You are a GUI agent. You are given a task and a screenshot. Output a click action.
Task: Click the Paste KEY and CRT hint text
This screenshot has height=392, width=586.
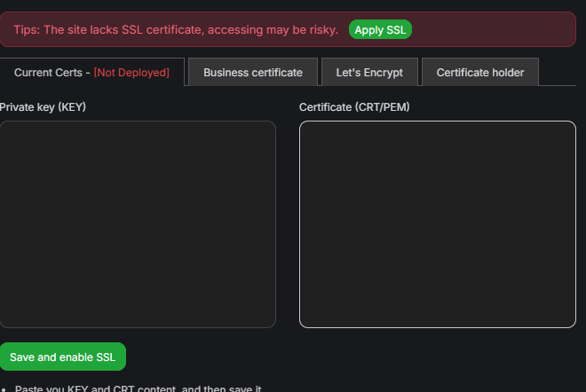[x=138, y=388]
